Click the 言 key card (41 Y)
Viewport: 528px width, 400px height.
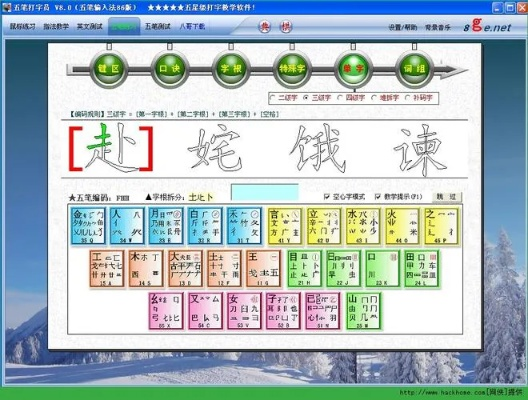click(x=285, y=226)
